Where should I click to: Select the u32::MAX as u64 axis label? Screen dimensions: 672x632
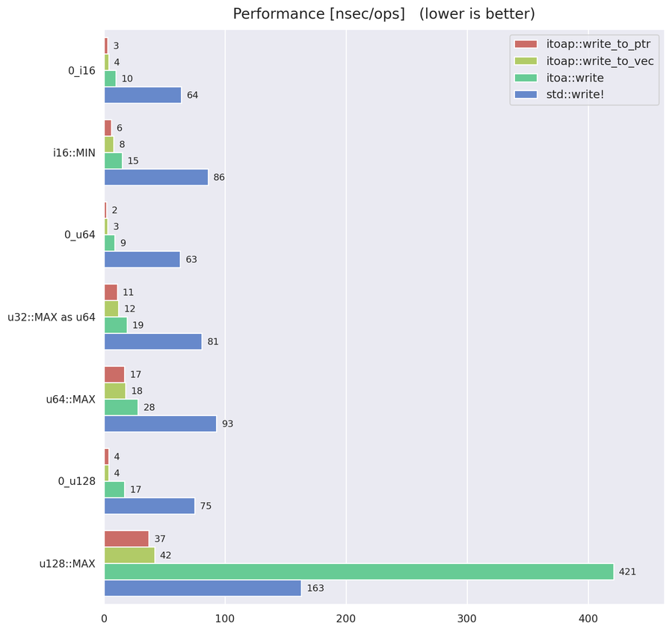52,317
